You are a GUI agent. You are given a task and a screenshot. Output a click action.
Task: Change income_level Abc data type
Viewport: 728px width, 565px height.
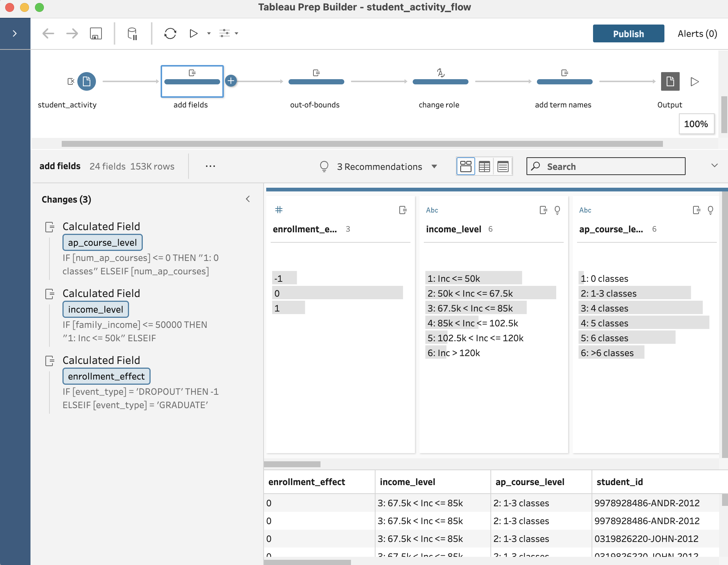pos(432,210)
